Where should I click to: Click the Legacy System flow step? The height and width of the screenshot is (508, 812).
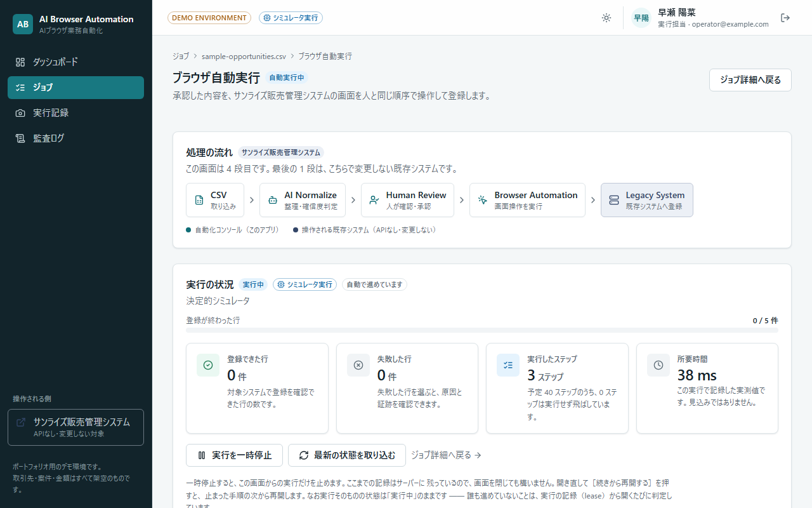pos(647,200)
